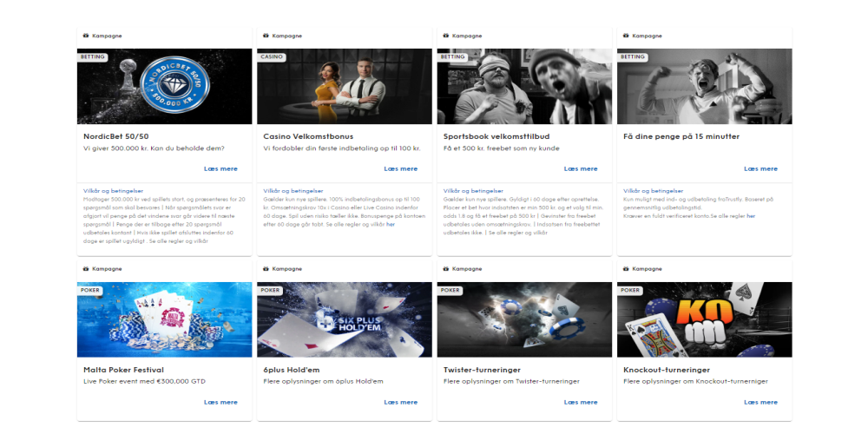Click the CASINO tag on the dealers image
The width and height of the screenshot is (868, 434).
(271, 57)
